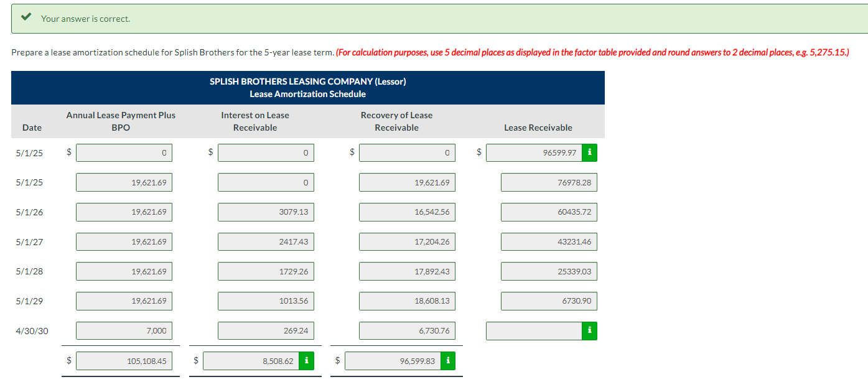This screenshot has height=387, width=868.
Task: Click the lease receivable field showing 25339.03
Action: (x=549, y=271)
